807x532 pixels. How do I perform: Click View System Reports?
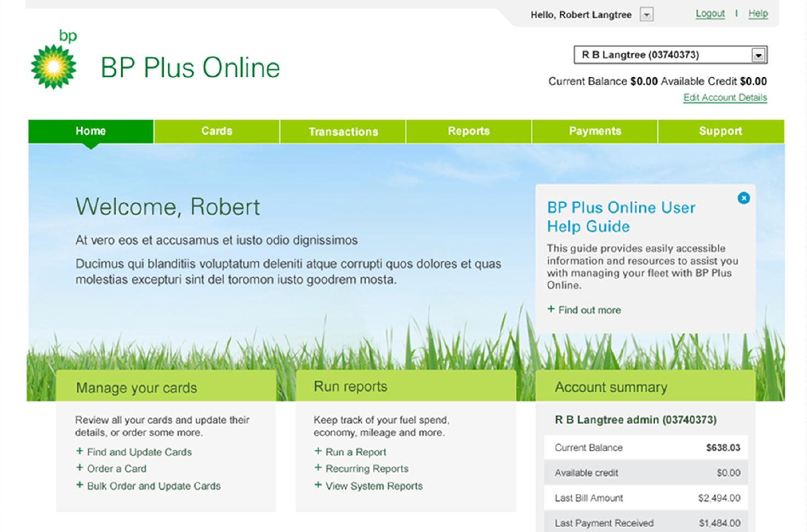(x=368, y=486)
